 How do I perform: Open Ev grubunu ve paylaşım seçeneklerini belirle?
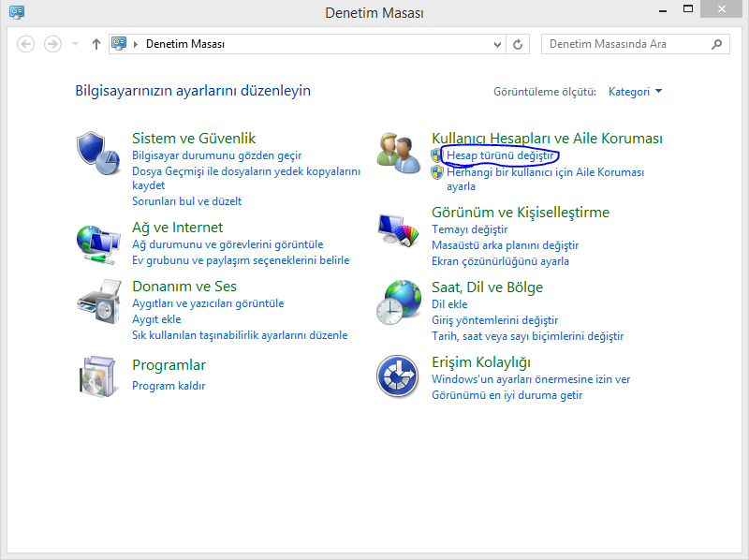tap(241, 260)
